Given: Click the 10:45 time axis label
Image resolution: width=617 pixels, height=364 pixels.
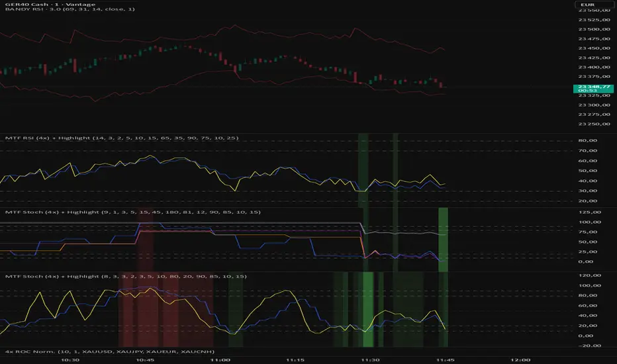Looking at the screenshot, I should [x=145, y=360].
